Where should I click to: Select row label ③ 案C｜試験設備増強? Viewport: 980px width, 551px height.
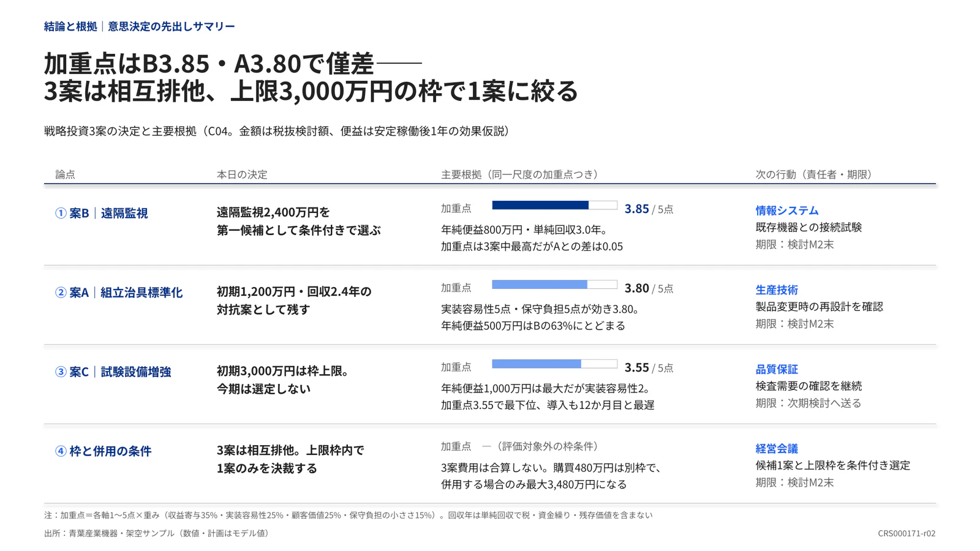pos(113,372)
